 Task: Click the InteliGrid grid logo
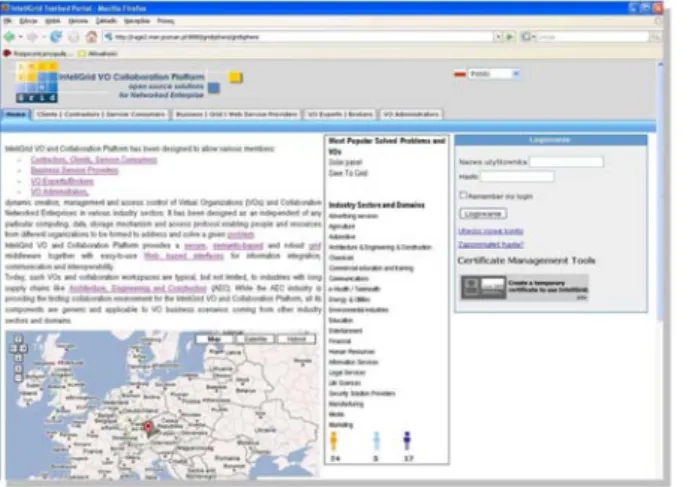37,82
